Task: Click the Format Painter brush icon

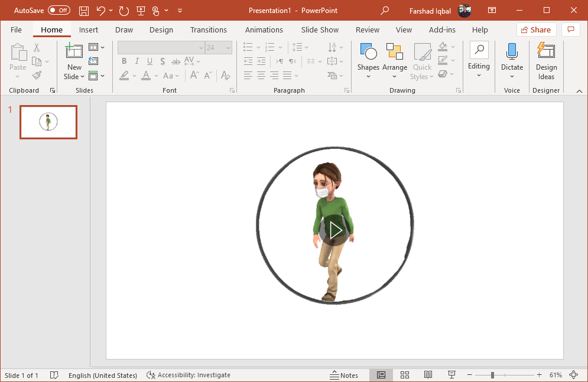Action: [37, 76]
